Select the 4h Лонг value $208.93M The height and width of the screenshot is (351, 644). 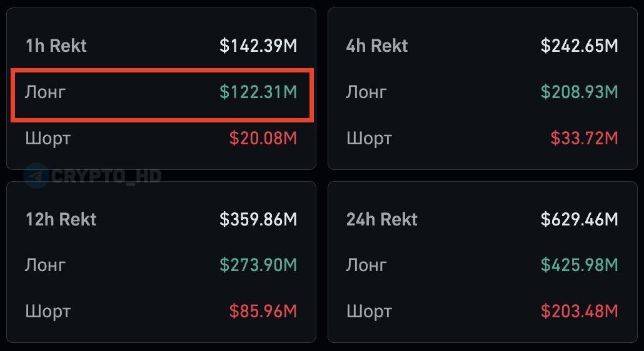pos(579,92)
